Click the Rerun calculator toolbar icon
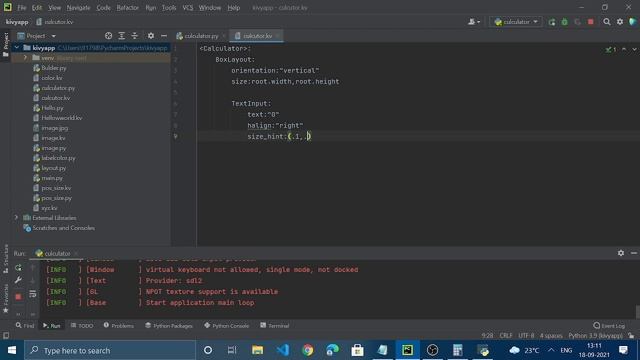 click(x=552, y=22)
